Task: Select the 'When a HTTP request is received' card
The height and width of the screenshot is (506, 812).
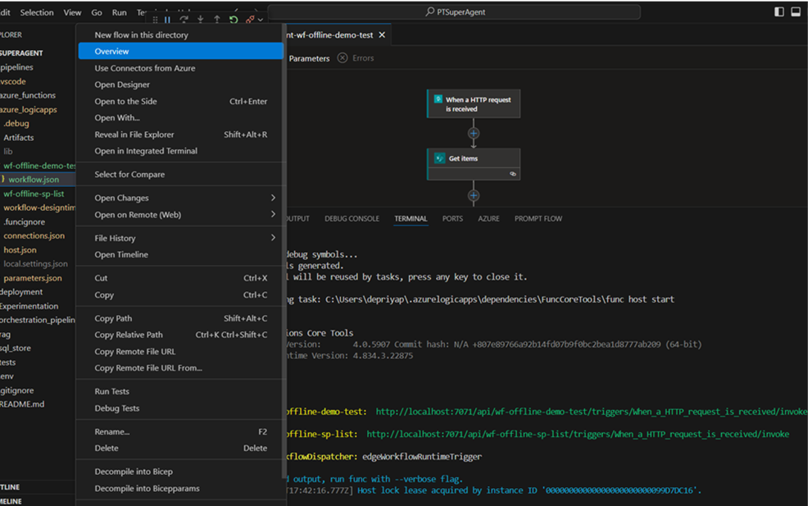Action: tap(474, 103)
